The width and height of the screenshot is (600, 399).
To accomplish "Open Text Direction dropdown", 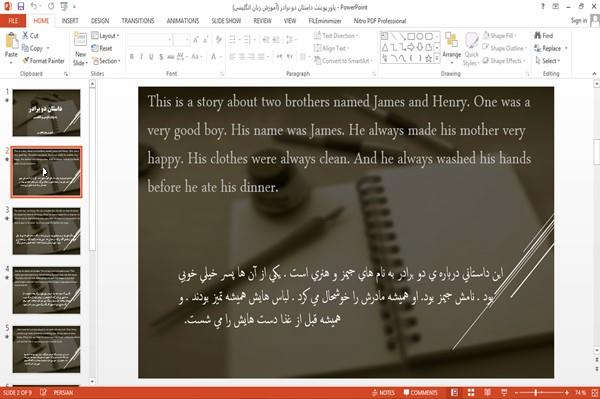I will tap(336, 36).
